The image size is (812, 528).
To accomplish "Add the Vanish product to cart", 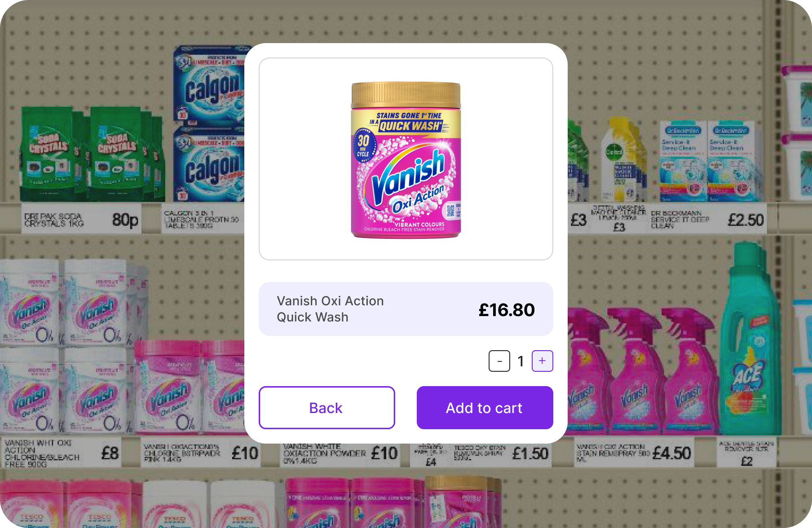I will pos(485,408).
